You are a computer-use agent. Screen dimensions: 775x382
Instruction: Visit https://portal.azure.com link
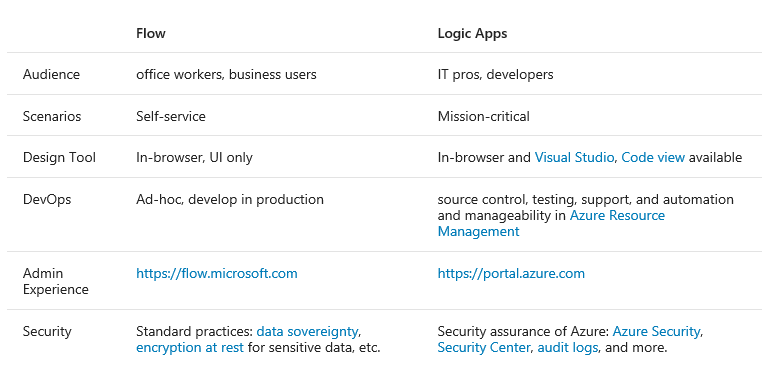511,273
